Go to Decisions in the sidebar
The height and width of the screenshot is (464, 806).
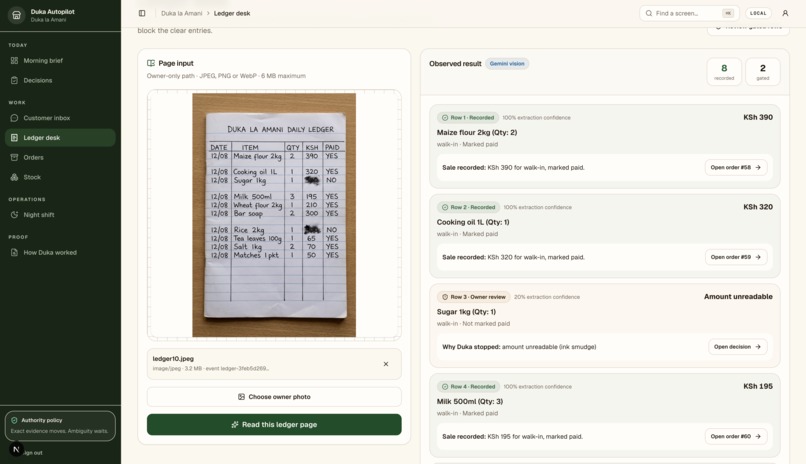point(60,80)
